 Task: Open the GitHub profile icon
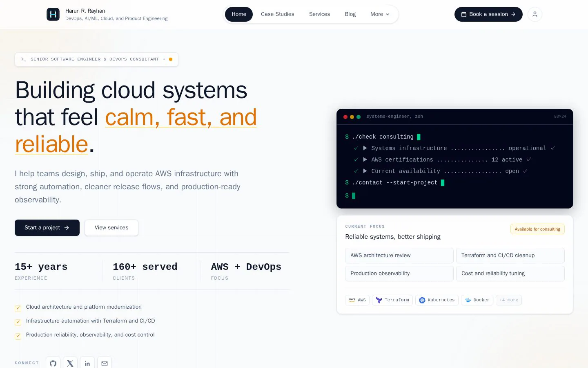[53, 363]
